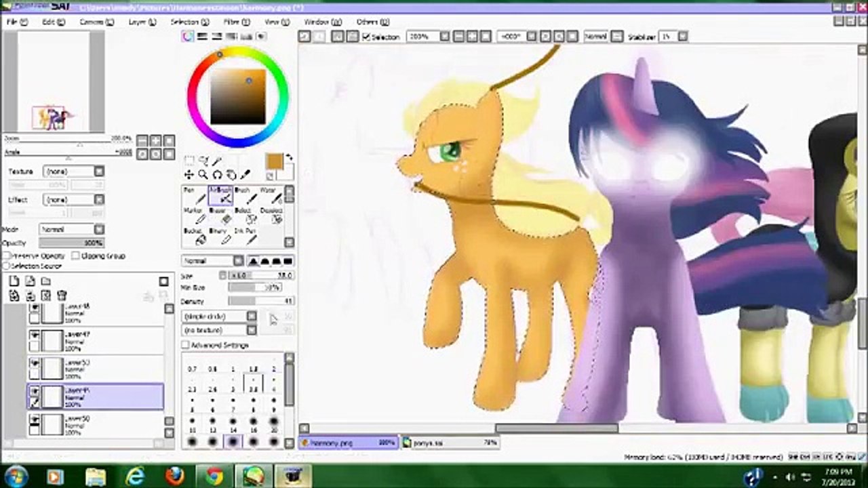Swap foreground and background colors
Image resolution: width=868 pixels, height=488 pixels.
point(290,158)
